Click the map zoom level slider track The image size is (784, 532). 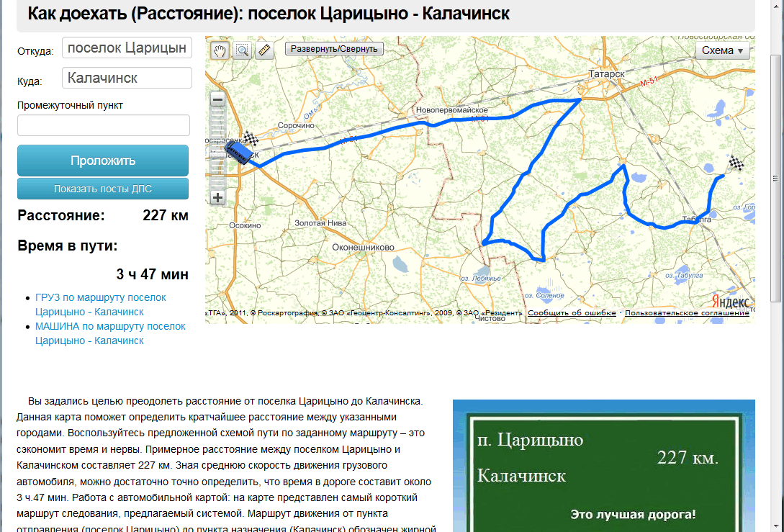click(x=217, y=148)
